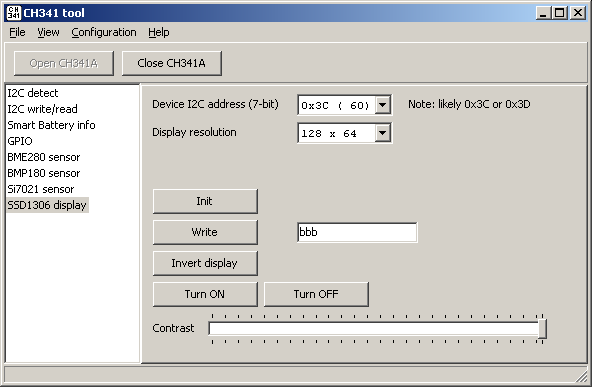Click the Contrast slider thumb
This screenshot has width=592, height=387.
pyautogui.click(x=542, y=328)
